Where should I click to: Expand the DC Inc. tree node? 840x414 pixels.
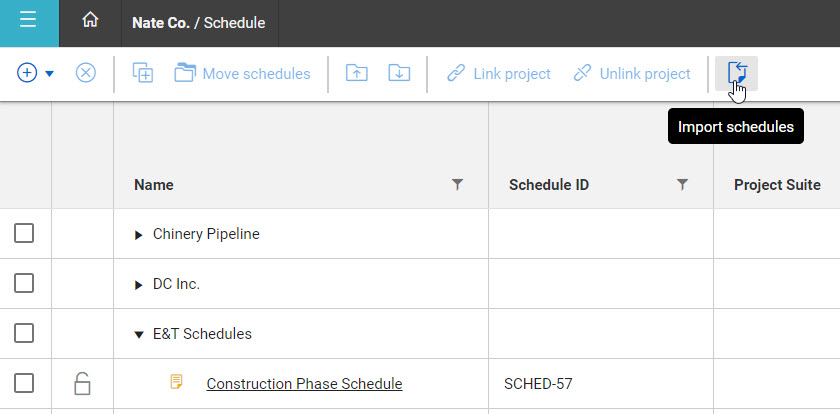click(x=139, y=285)
